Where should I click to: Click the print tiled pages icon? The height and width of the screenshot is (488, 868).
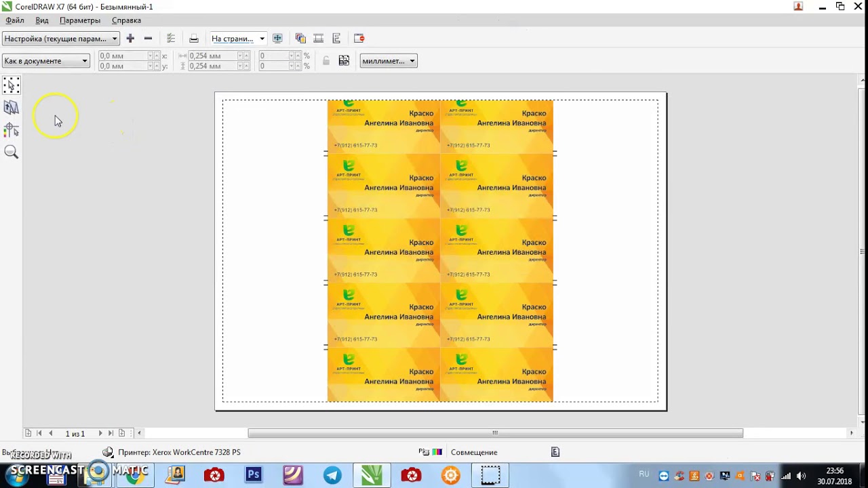coord(344,61)
